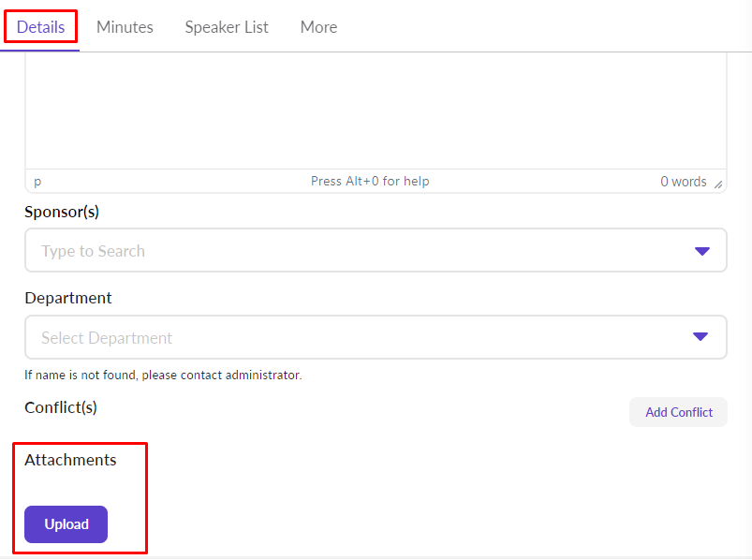Click the Sponsor(s) field label

click(62, 212)
